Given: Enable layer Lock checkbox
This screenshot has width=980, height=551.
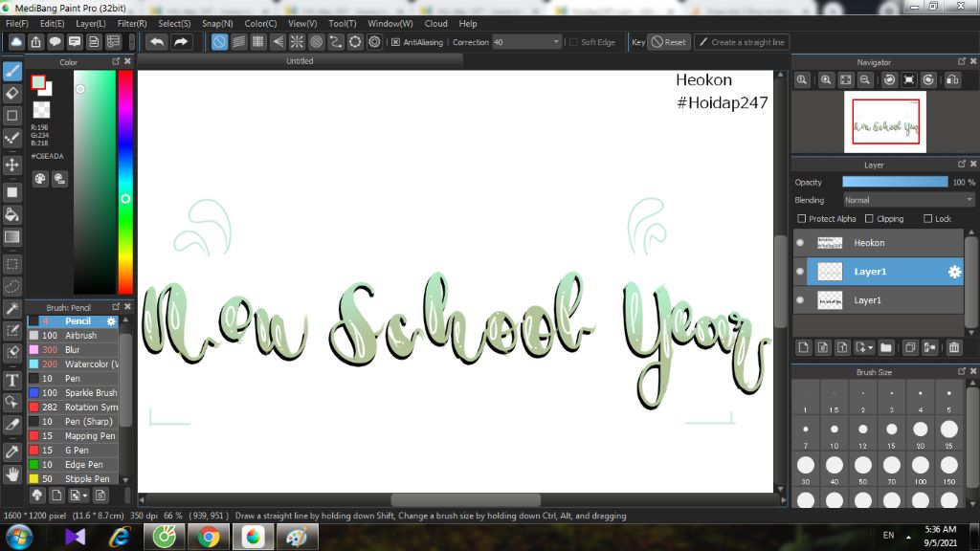Looking at the screenshot, I should click(x=928, y=219).
